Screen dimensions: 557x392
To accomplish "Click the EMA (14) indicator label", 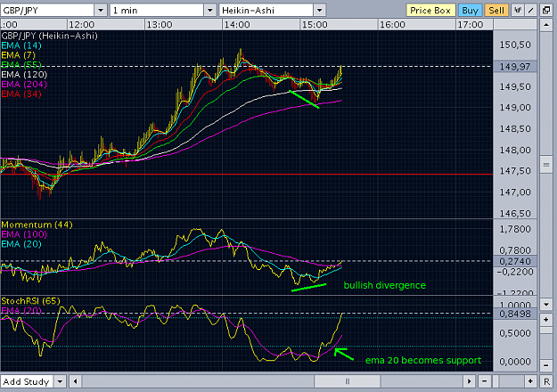I will [21, 45].
